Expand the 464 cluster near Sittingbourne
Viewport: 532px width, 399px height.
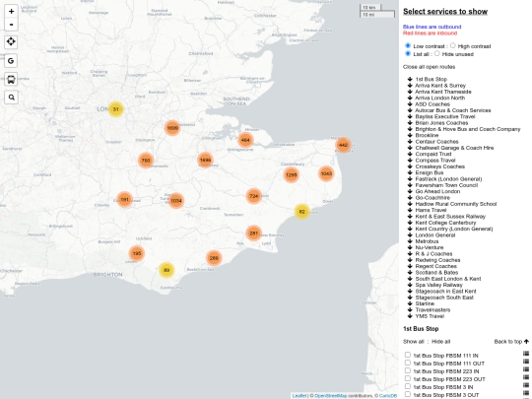pos(245,140)
